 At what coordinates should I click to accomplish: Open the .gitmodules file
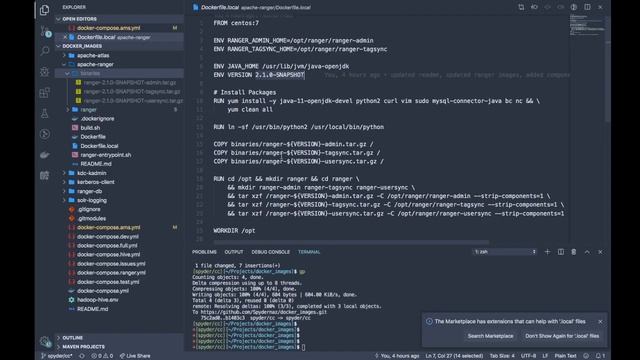(x=91, y=218)
